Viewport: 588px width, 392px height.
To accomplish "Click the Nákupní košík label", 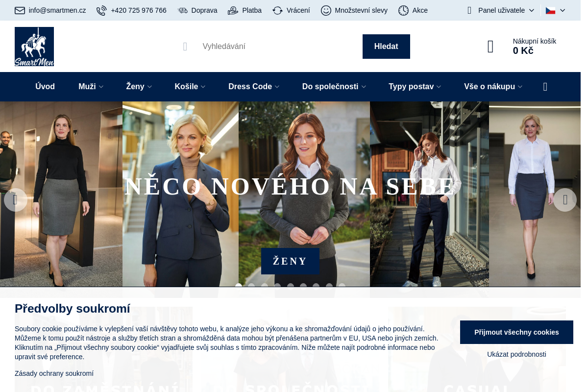I will pyautogui.click(x=535, y=41).
